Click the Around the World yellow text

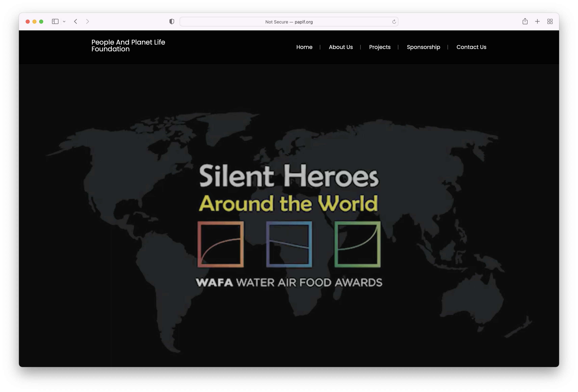click(x=288, y=203)
